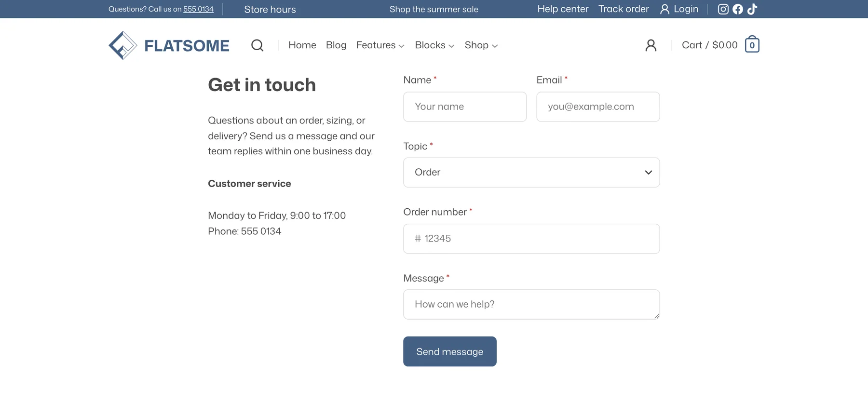868x404 pixels.
Task: Focus the Order number input field
Action: [x=531, y=239]
